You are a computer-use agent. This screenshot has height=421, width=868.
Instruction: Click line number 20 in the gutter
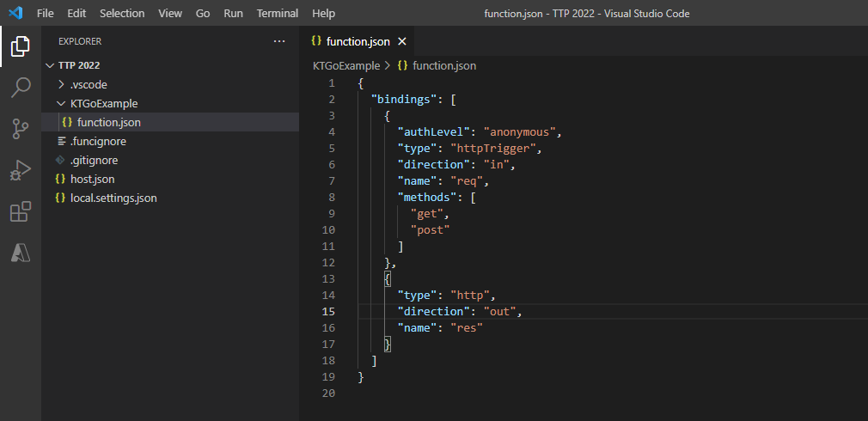tap(328, 393)
